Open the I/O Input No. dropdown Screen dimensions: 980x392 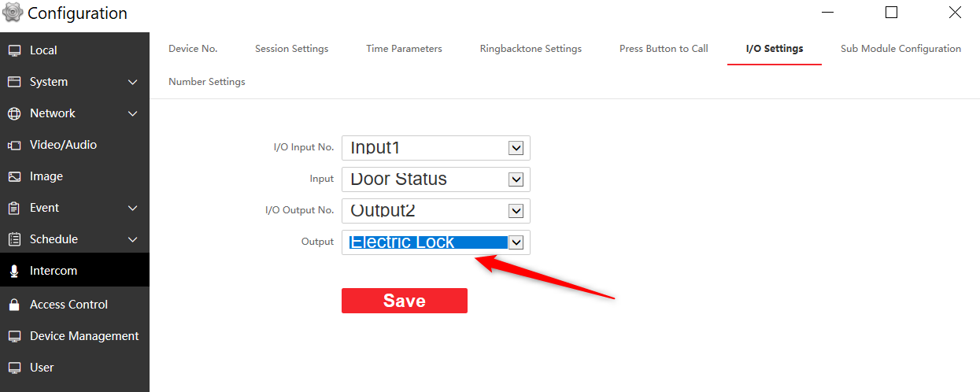point(436,147)
